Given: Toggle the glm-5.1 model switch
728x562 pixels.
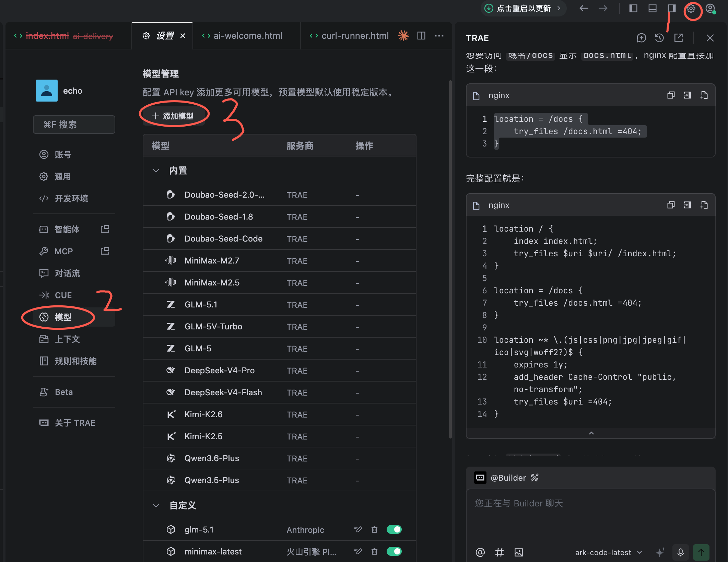Looking at the screenshot, I should (x=394, y=529).
